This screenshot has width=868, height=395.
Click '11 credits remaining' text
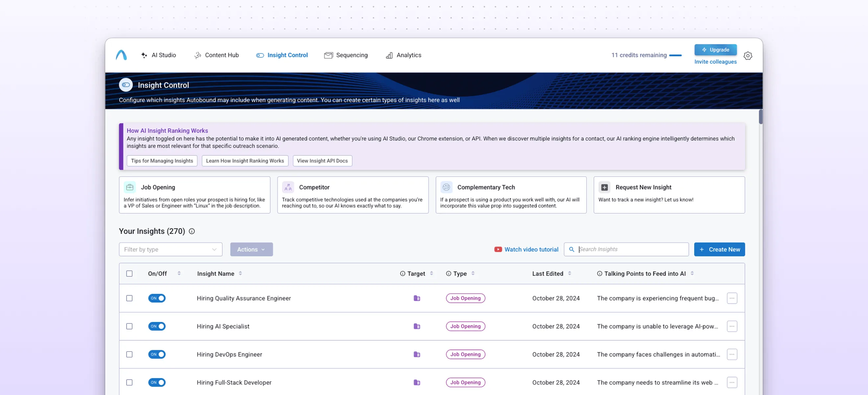639,55
